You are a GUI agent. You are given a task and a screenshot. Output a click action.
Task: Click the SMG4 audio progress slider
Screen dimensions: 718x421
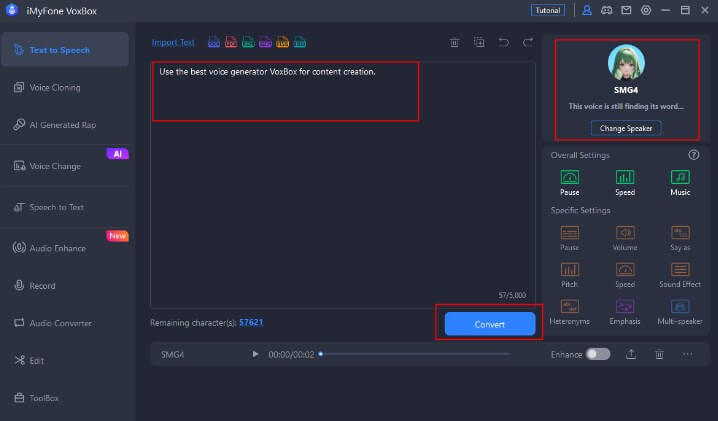(415, 354)
